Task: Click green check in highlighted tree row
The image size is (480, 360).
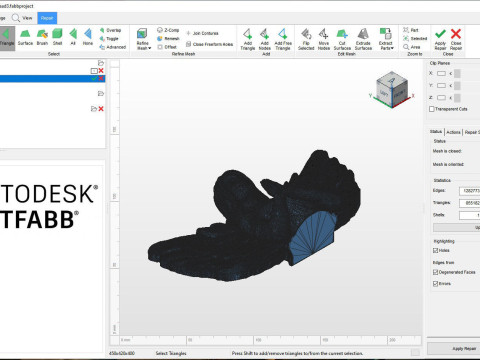Action: tap(94, 78)
